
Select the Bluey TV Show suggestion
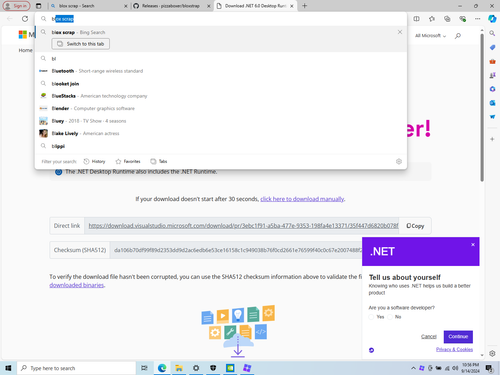click(221, 121)
